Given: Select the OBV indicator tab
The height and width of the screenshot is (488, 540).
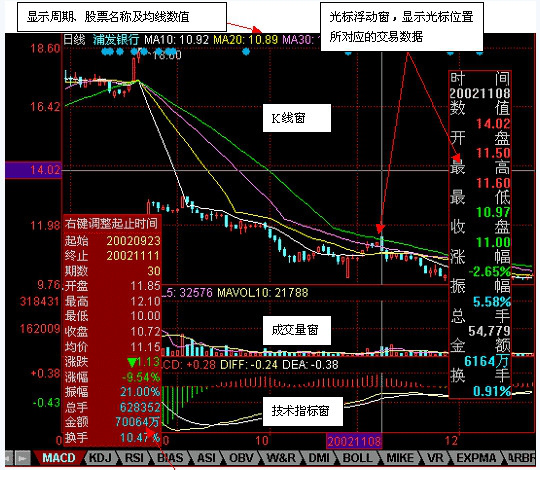Looking at the screenshot, I should point(242,458).
